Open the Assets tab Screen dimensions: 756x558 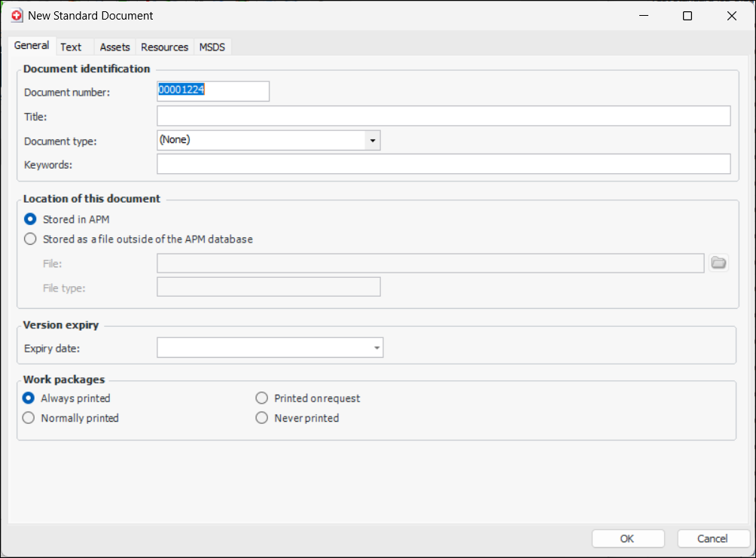114,47
